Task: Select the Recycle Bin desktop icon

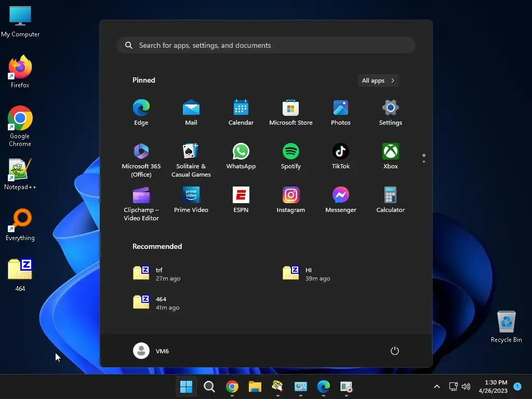Action: (506, 326)
